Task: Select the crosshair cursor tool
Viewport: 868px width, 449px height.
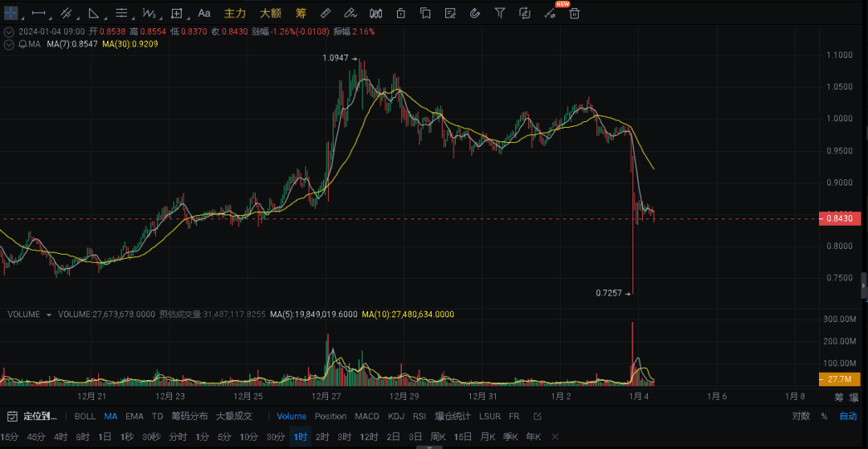Action: coord(10,12)
